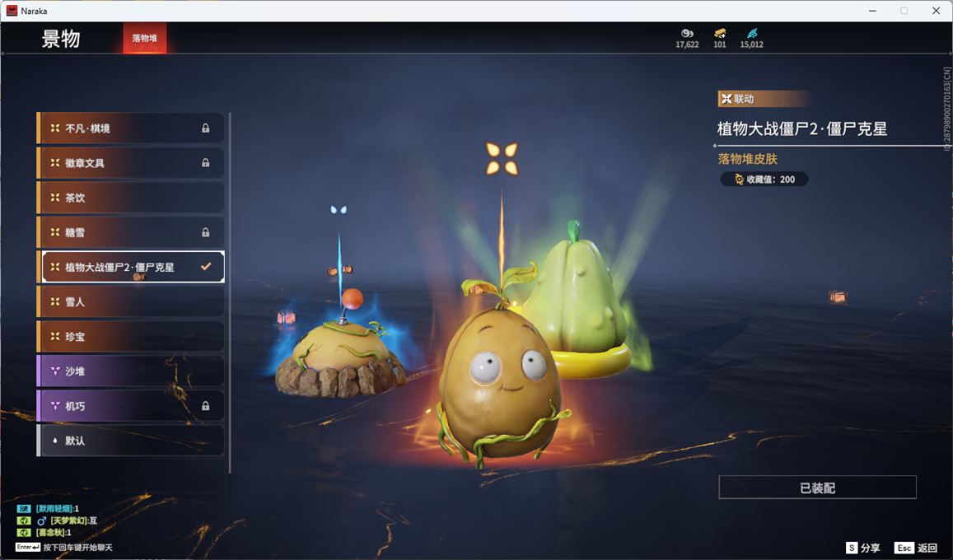
Task: Click the silver coin currency icon
Action: pyautogui.click(x=687, y=33)
